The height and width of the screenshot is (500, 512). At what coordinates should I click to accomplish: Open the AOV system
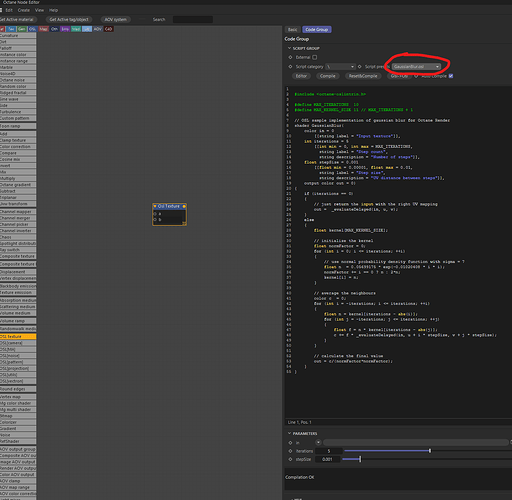(115, 19)
